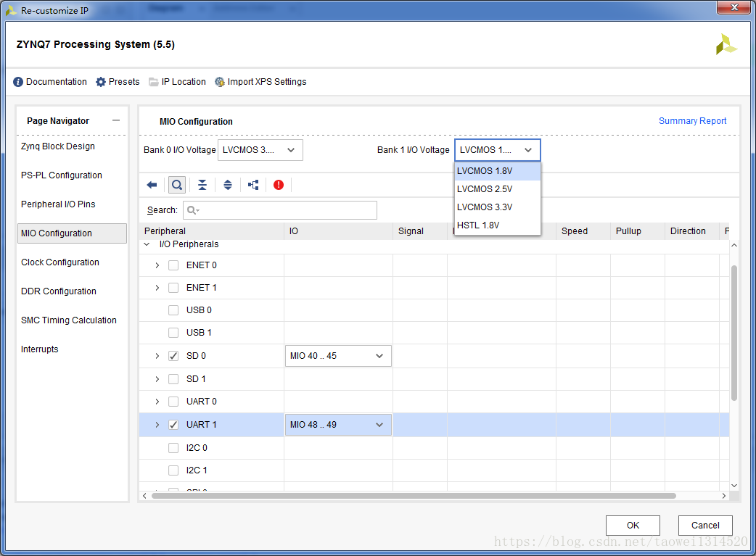Viewport: 756px width, 556px height.
Task: Collapse the I/O Peripherals tree group
Action: [147, 244]
